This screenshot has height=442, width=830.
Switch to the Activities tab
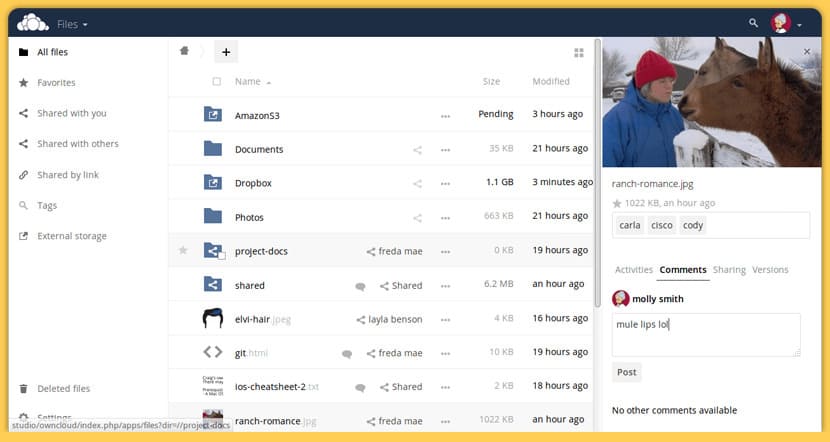click(x=634, y=270)
